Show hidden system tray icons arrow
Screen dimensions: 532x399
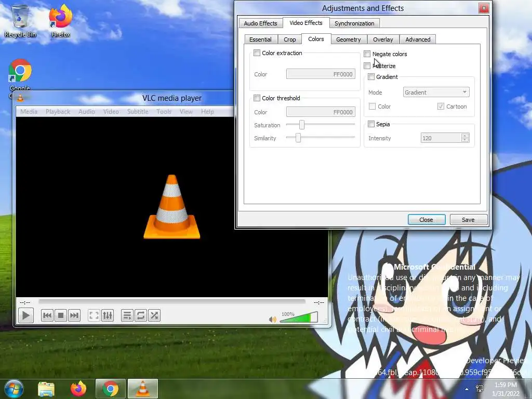(x=467, y=389)
